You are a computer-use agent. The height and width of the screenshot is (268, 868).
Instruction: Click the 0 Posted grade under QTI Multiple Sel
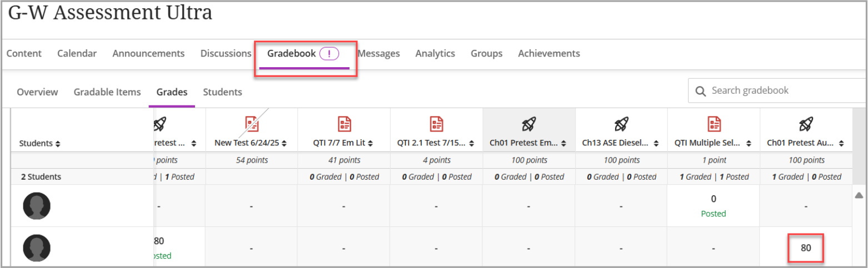click(714, 205)
